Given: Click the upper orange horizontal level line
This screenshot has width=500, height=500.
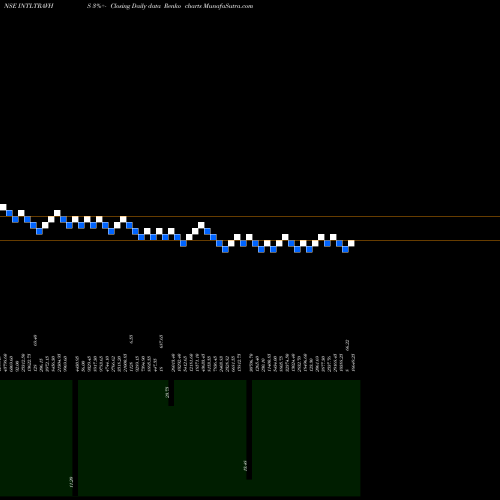Looking at the screenshot, I should [250, 217].
